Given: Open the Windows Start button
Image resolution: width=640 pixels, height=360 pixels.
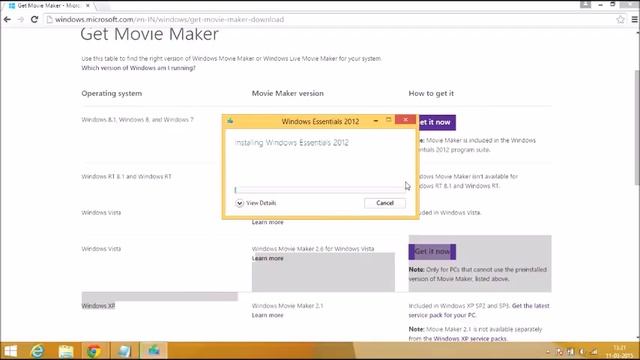Looking at the screenshot, I should coord(10,351).
